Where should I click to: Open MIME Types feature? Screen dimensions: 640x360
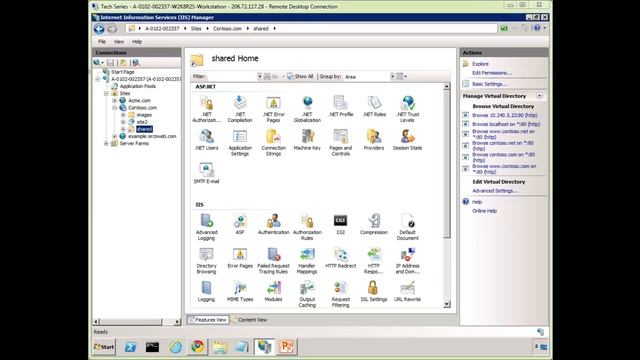click(240, 291)
